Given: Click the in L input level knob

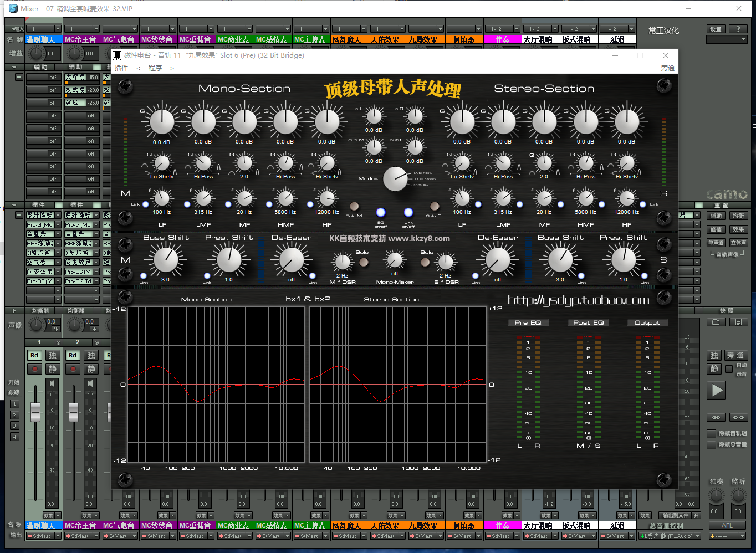Looking at the screenshot, I should (x=374, y=117).
